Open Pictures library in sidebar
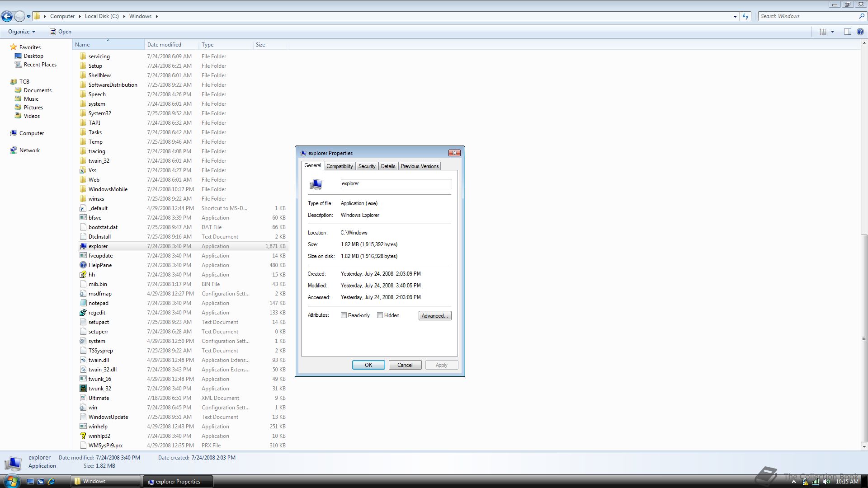 33,108
